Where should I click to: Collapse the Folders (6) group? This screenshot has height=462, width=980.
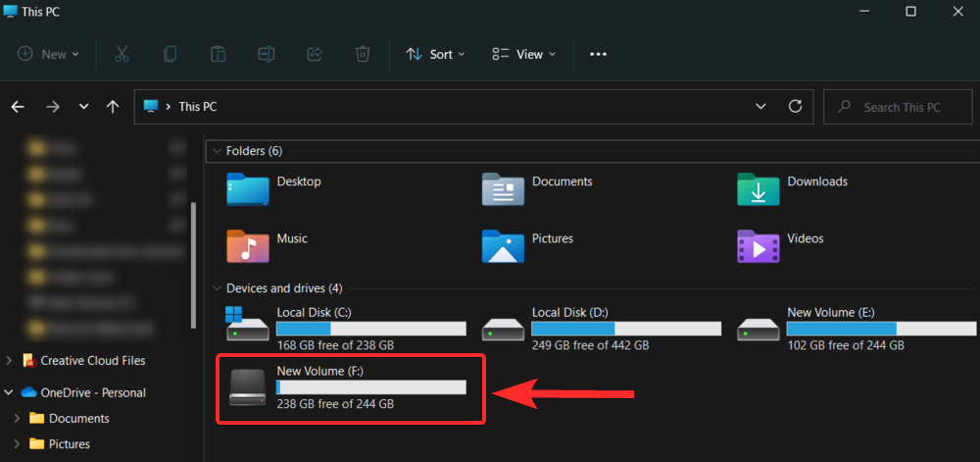click(x=217, y=151)
